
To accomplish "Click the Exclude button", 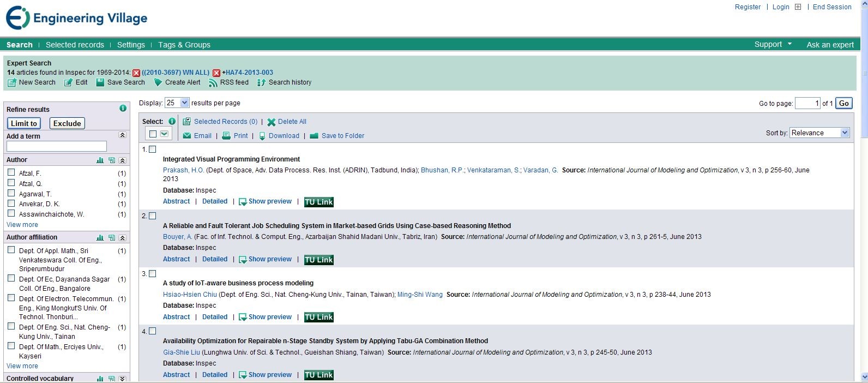I will coord(67,123).
